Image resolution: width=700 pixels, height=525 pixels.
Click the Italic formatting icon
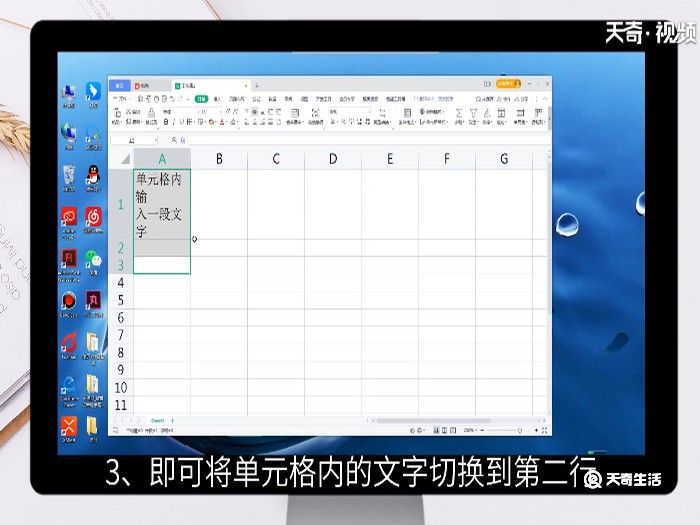pyautogui.click(x=174, y=122)
